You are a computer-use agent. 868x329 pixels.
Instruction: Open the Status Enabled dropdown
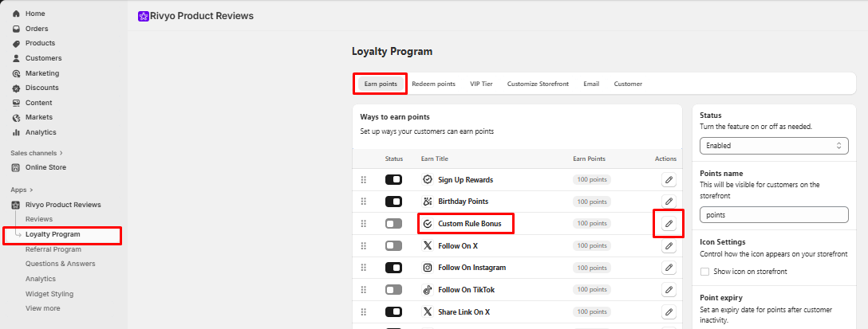click(774, 146)
